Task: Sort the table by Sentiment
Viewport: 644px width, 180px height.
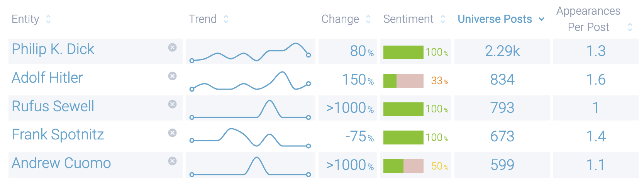Action: point(442,19)
